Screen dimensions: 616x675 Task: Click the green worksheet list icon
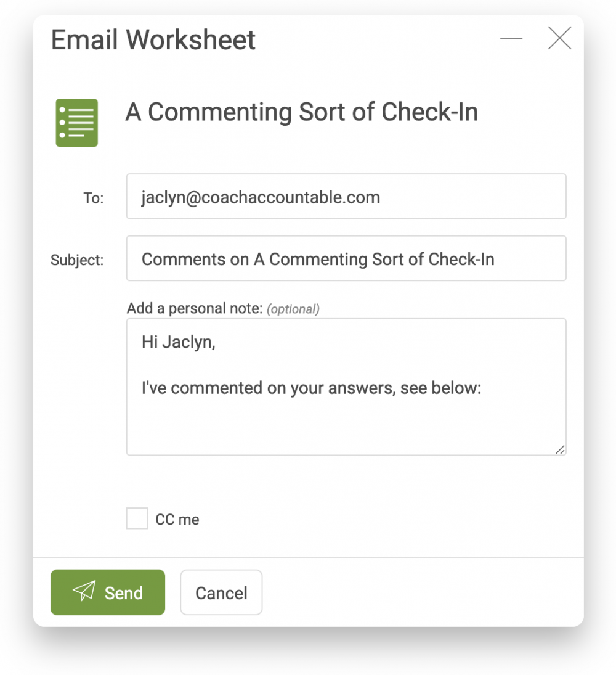76,123
